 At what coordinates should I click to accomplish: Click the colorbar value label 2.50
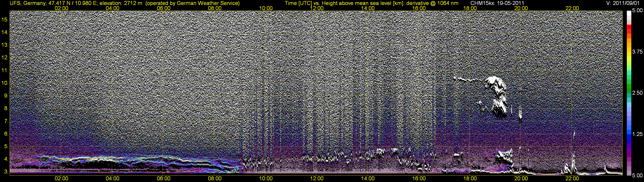[637, 93]
